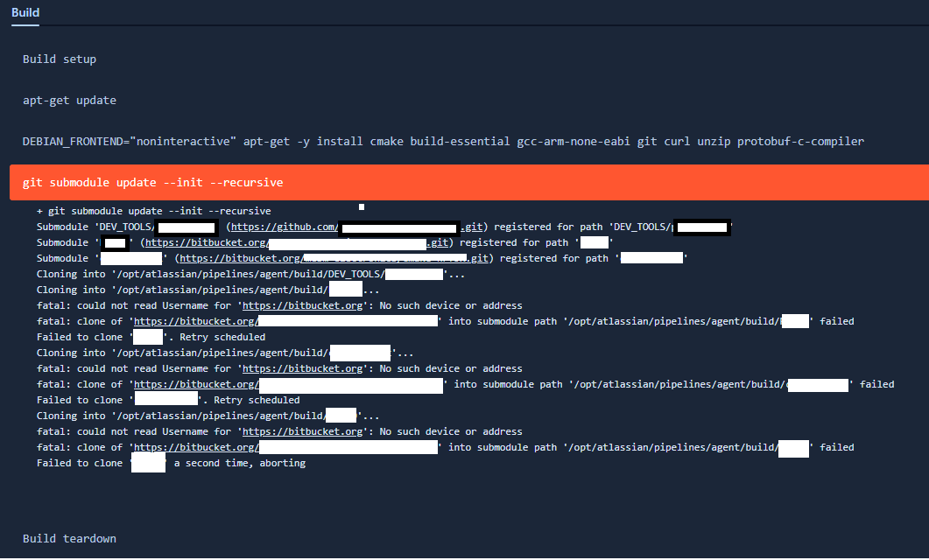Select the Build tab

[25, 12]
